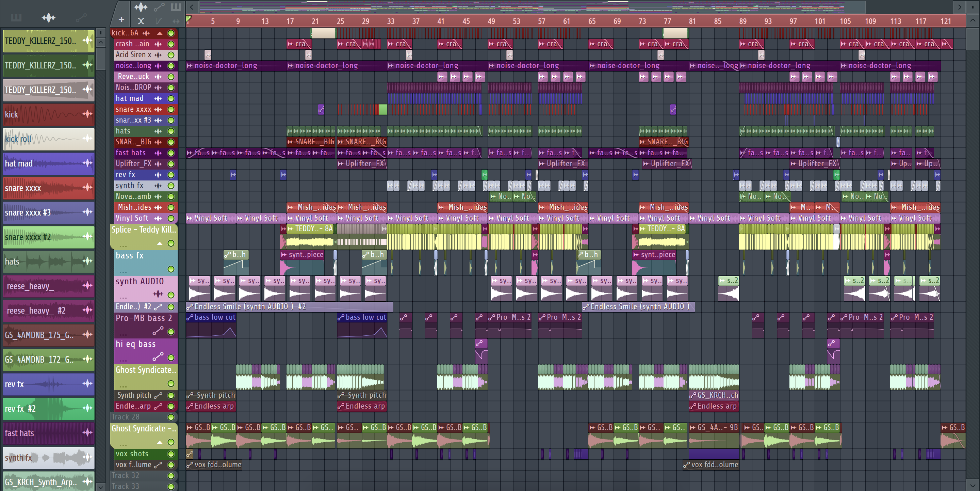Select the snare xxxx #3 item in the picker
The image size is (980, 491).
(49, 212)
